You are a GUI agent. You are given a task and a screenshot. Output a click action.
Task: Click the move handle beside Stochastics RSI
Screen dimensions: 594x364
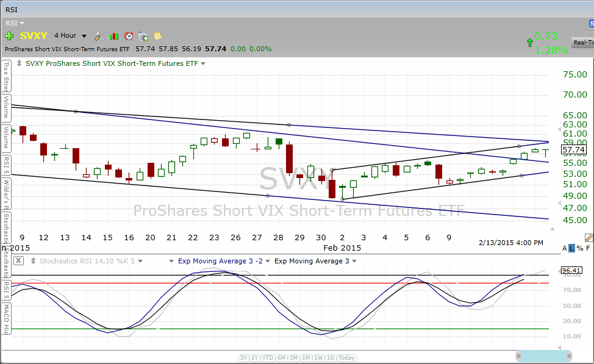coord(33,260)
